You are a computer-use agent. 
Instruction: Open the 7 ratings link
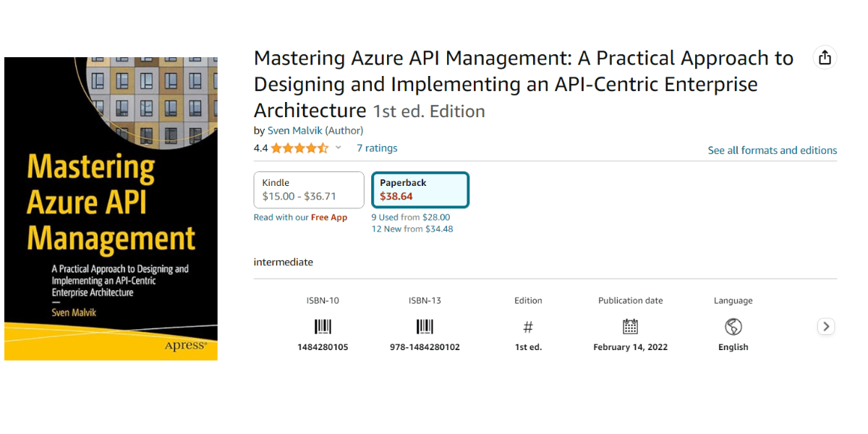(x=377, y=148)
